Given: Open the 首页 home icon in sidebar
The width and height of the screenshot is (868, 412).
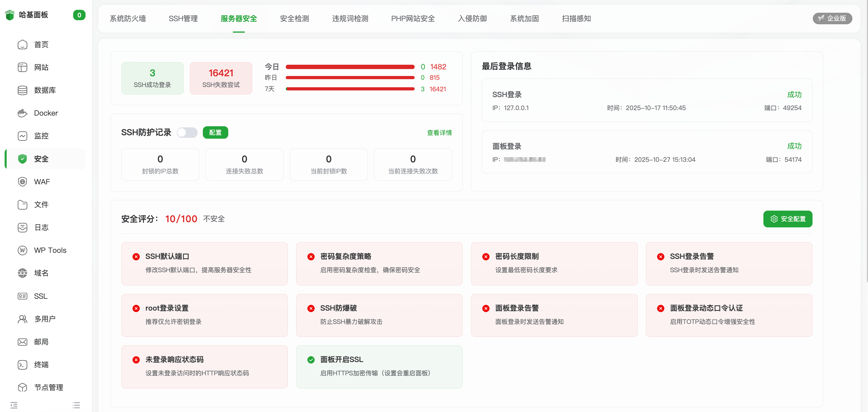Looking at the screenshot, I should (22, 44).
